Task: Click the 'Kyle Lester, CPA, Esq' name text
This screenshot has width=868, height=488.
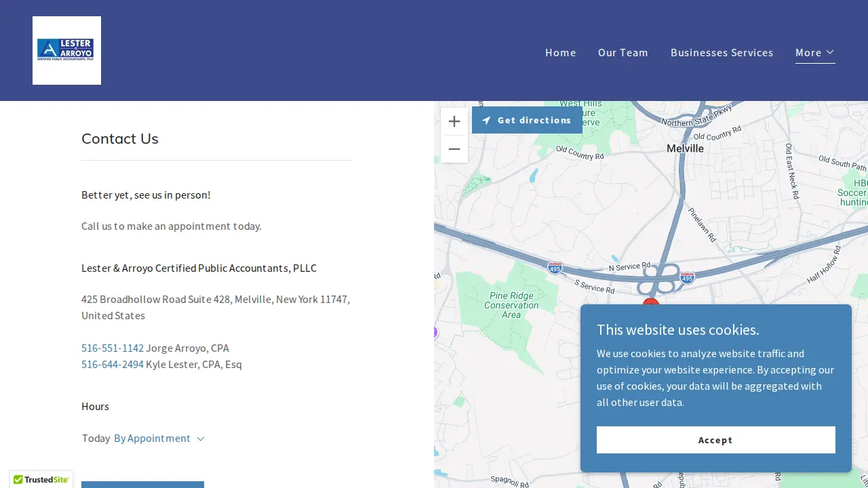Action: (x=194, y=364)
